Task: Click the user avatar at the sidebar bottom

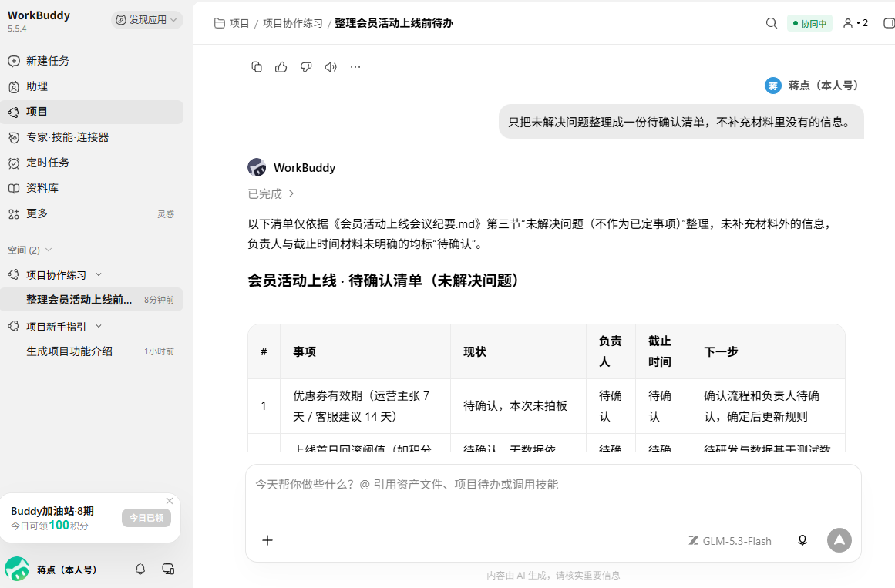Action: [17, 570]
